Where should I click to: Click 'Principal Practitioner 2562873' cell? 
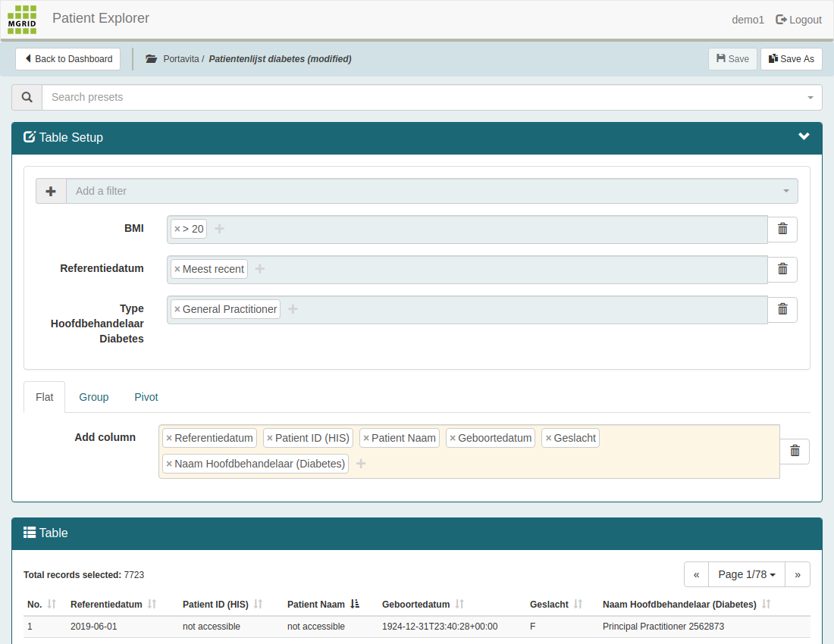click(x=663, y=627)
